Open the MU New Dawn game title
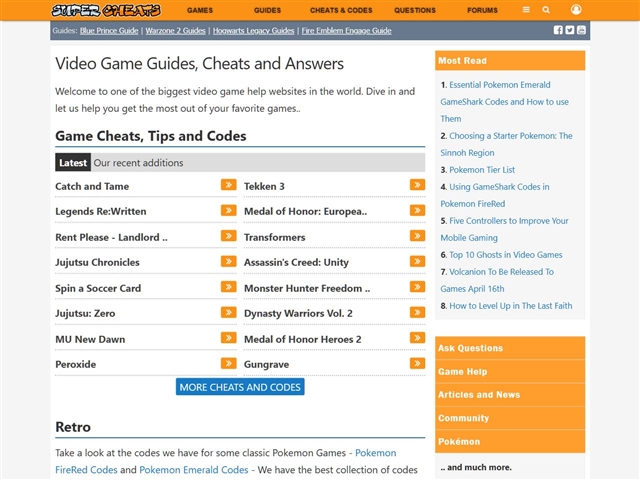The width and height of the screenshot is (640, 480). (x=90, y=340)
